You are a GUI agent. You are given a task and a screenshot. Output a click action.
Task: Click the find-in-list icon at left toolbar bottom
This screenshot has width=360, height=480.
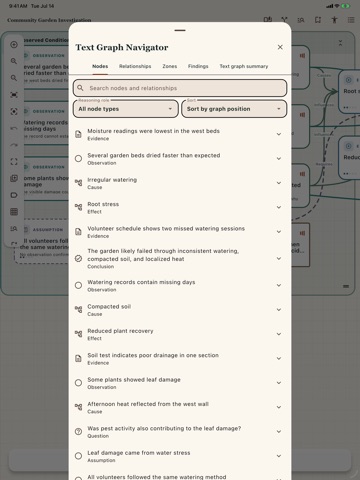tap(14, 229)
